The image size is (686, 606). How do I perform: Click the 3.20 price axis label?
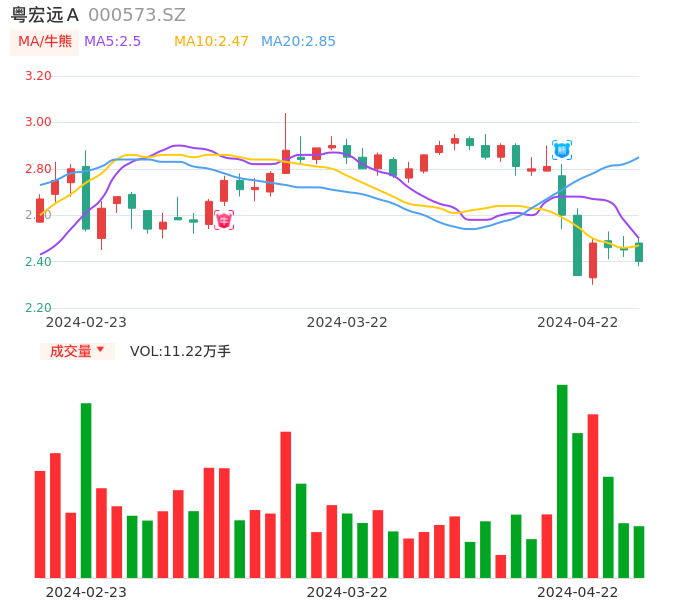(38, 76)
